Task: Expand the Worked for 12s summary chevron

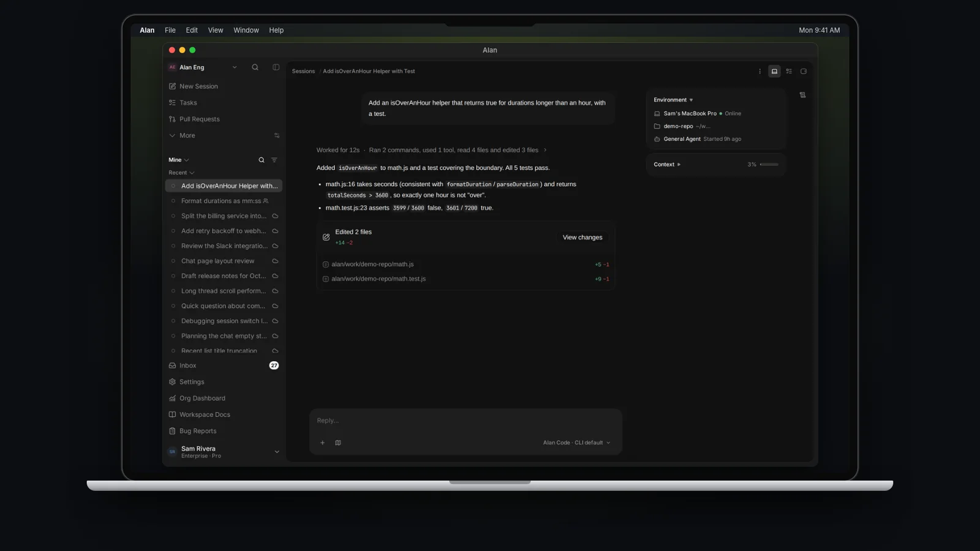Action: pos(545,150)
